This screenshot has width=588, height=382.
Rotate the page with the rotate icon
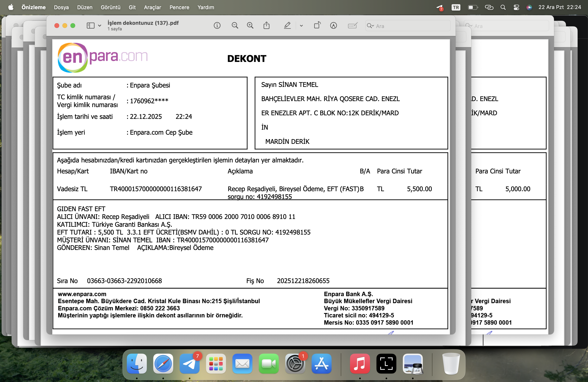(317, 25)
